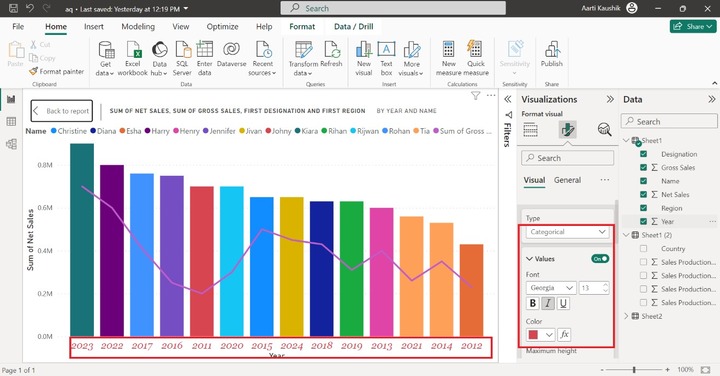
Task: Open Transform data
Action: coord(303,58)
